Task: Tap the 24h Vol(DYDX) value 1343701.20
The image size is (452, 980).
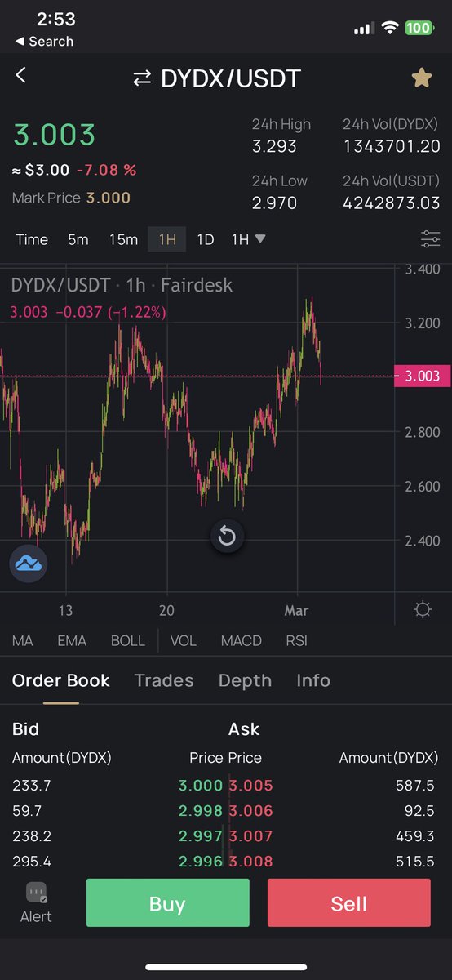Action: (392, 147)
